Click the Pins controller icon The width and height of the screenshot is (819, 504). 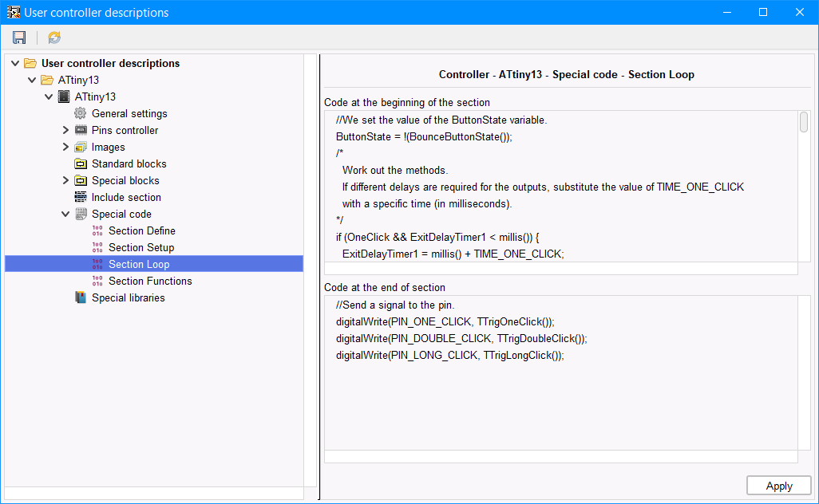81,130
